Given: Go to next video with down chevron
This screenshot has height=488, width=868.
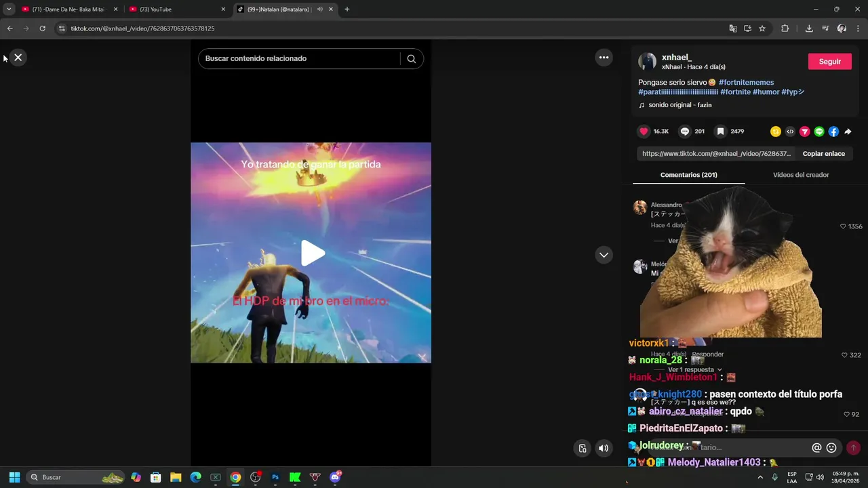Looking at the screenshot, I should 604,255.
